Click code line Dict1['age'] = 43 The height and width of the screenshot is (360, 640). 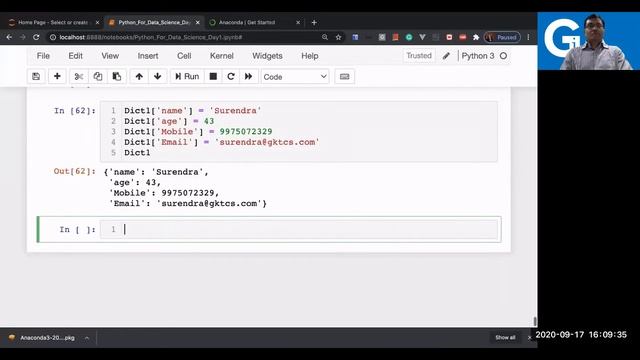click(169, 121)
